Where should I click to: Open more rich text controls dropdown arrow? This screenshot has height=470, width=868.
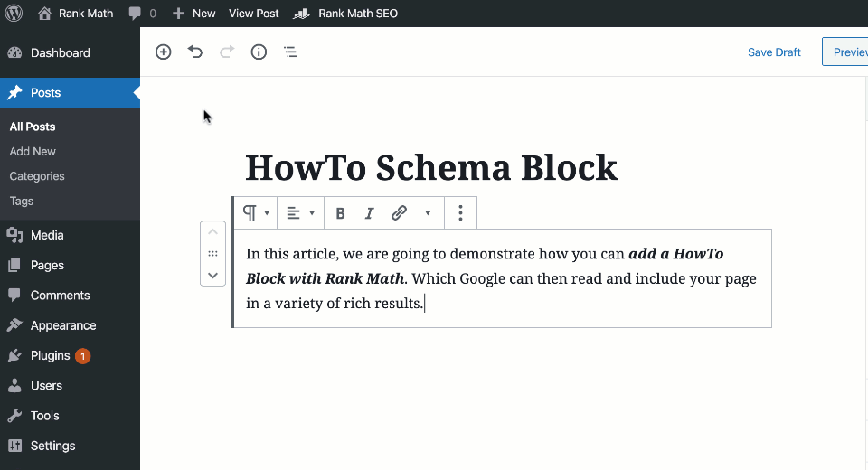pyautogui.click(x=428, y=213)
